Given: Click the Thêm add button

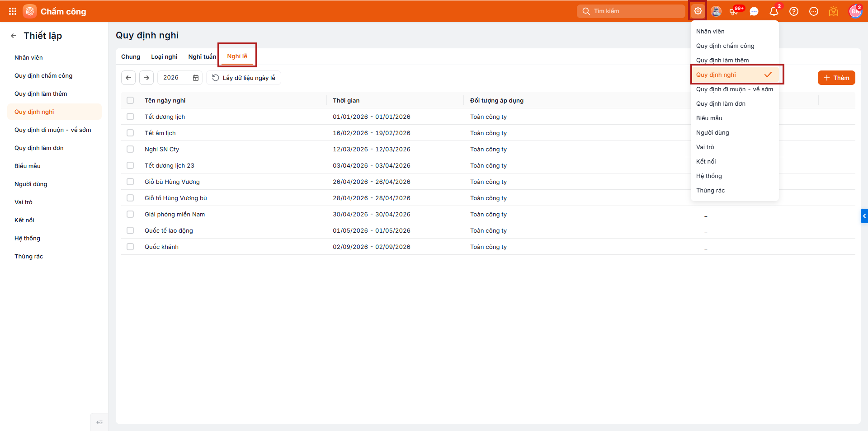Looking at the screenshot, I should tap(836, 78).
